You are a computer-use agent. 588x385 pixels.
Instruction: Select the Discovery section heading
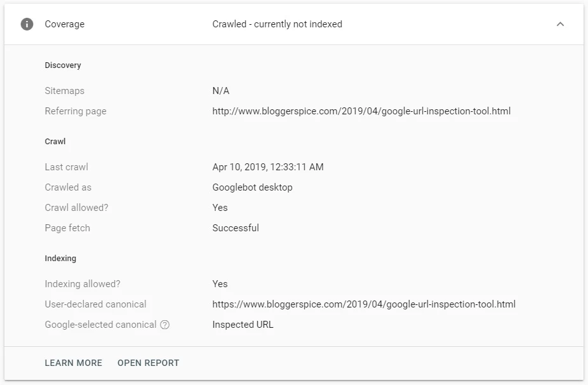click(x=63, y=65)
